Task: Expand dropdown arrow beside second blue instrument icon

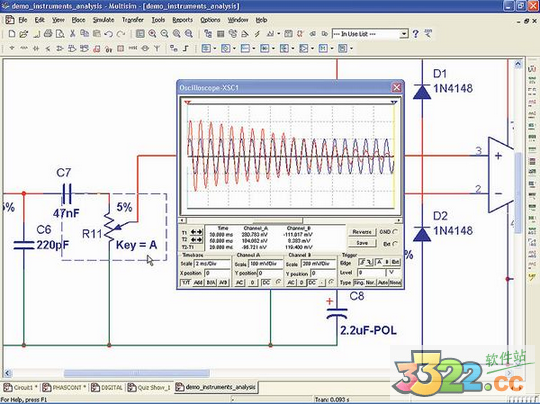Action: (234, 49)
